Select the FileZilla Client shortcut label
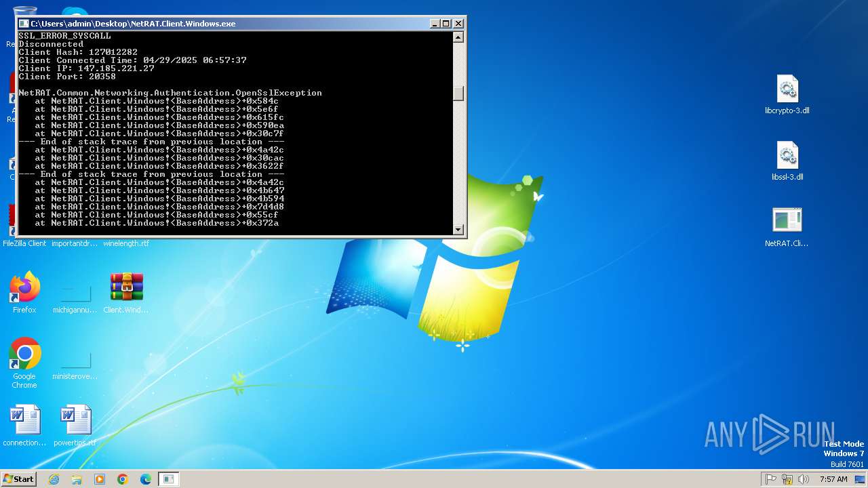 coord(24,243)
